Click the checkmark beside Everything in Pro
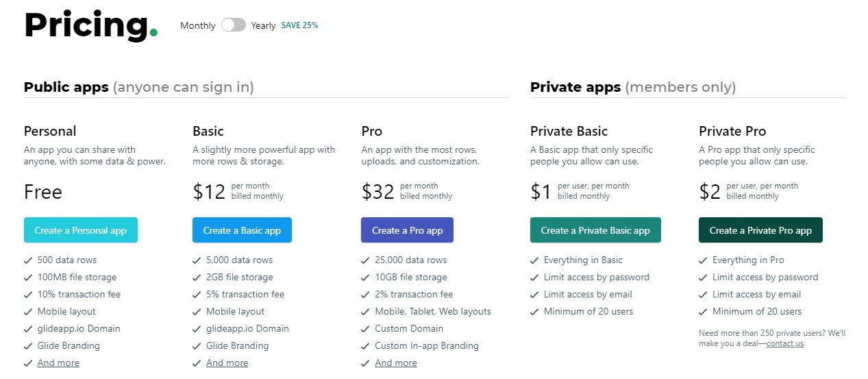Image resolution: width=868 pixels, height=379 pixels. (703, 260)
